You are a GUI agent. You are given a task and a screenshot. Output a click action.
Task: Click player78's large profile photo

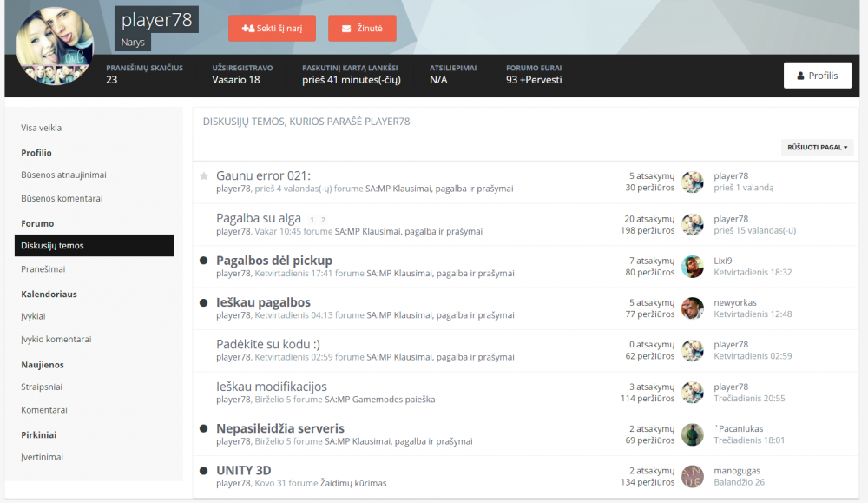pyautogui.click(x=54, y=45)
